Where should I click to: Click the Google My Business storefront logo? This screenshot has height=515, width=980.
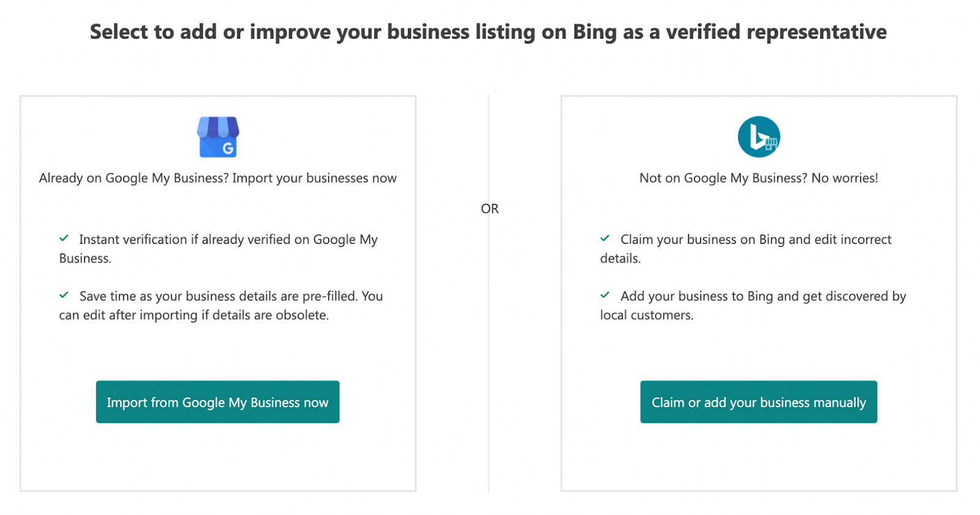tap(217, 136)
